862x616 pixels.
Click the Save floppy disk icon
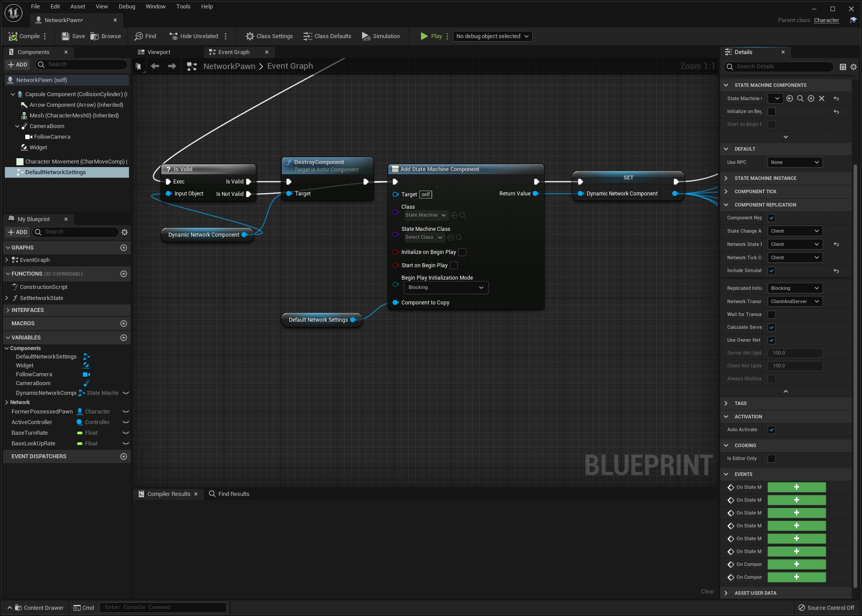coord(66,36)
